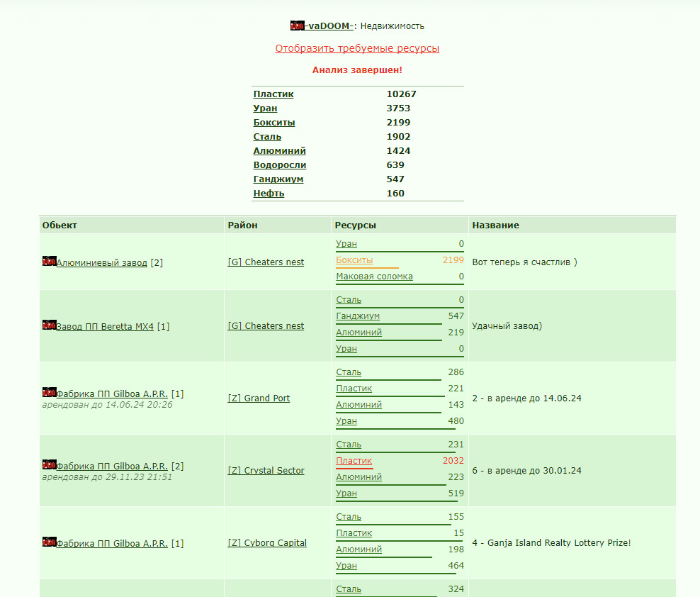Image resolution: width=700 pixels, height=597 pixels.
Task: Click Пластик resource in Grand Port row
Action: (354, 389)
